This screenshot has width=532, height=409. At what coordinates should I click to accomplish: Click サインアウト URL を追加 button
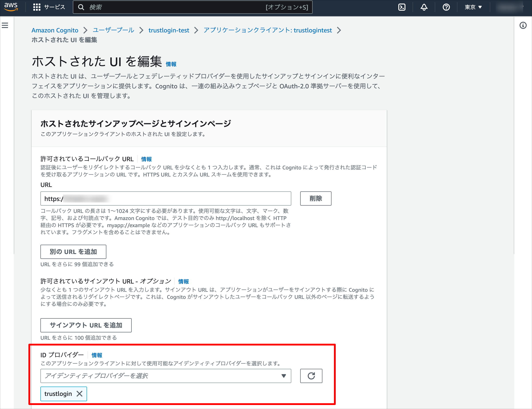(x=86, y=325)
